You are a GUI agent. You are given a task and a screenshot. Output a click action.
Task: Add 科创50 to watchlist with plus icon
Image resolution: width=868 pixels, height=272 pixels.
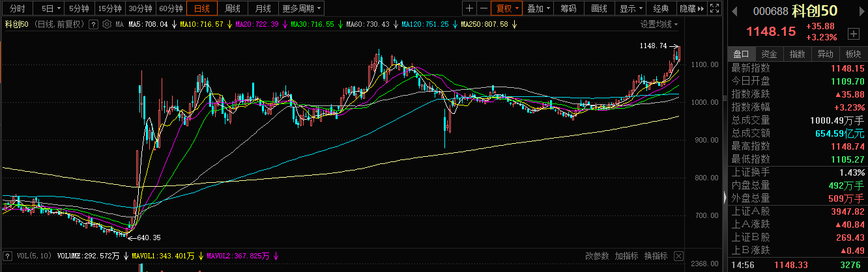point(854,33)
